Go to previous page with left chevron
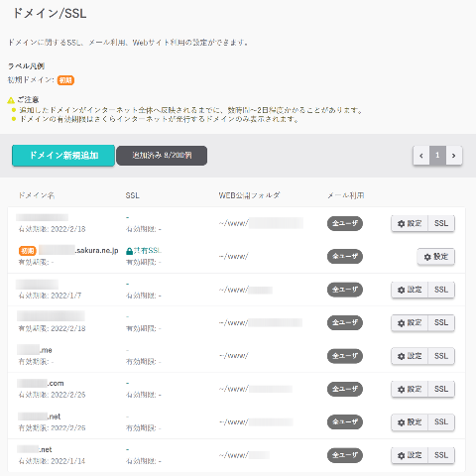476x476 pixels. pos(421,156)
